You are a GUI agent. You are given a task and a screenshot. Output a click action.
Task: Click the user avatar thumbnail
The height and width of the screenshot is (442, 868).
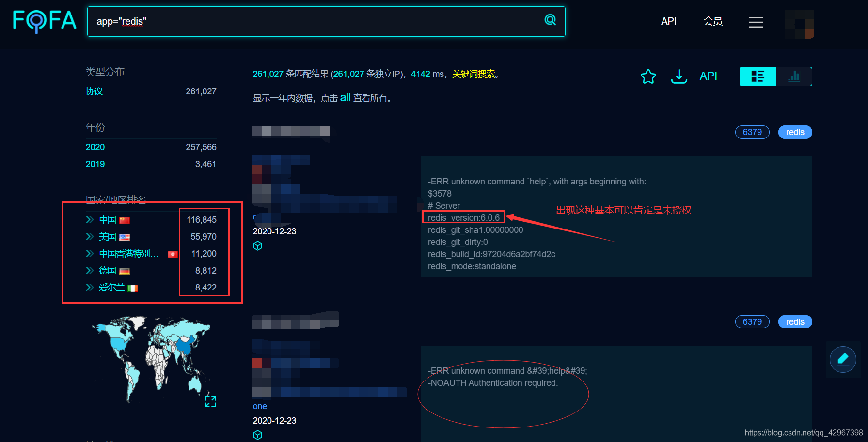pyautogui.click(x=799, y=24)
